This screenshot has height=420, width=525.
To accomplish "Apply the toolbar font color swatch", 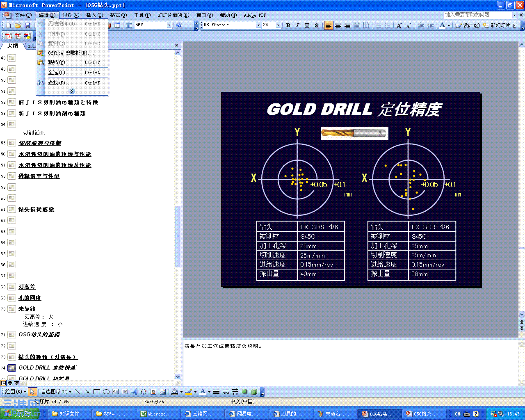I will (x=442, y=25).
